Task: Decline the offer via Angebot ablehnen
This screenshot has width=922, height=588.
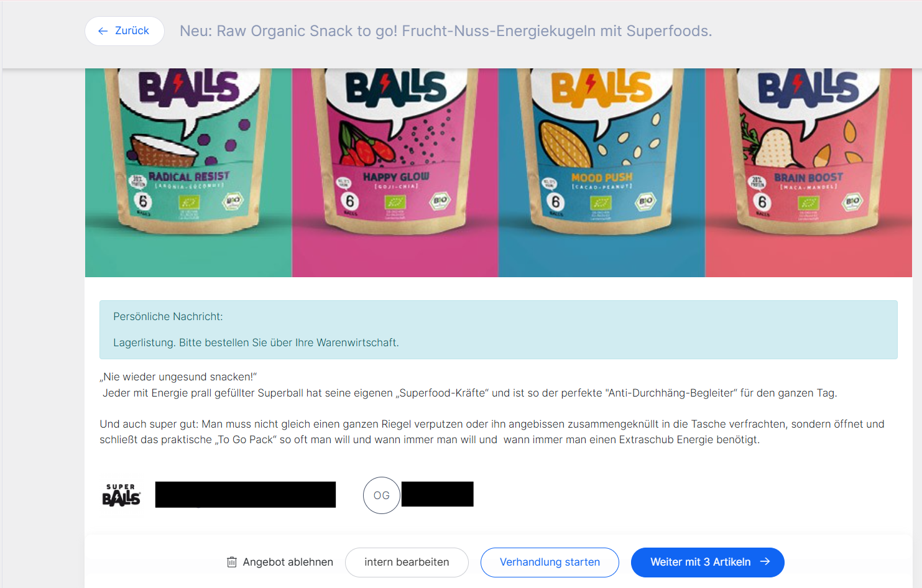Action: tap(280, 562)
